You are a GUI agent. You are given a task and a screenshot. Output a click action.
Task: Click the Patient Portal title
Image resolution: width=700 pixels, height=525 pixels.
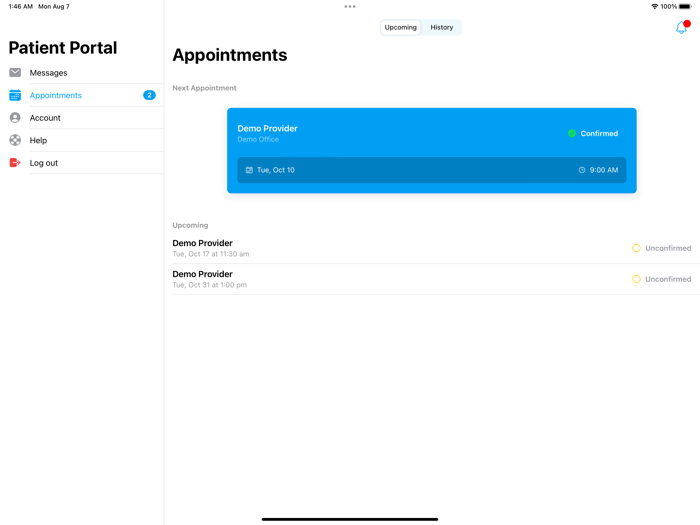pos(63,48)
